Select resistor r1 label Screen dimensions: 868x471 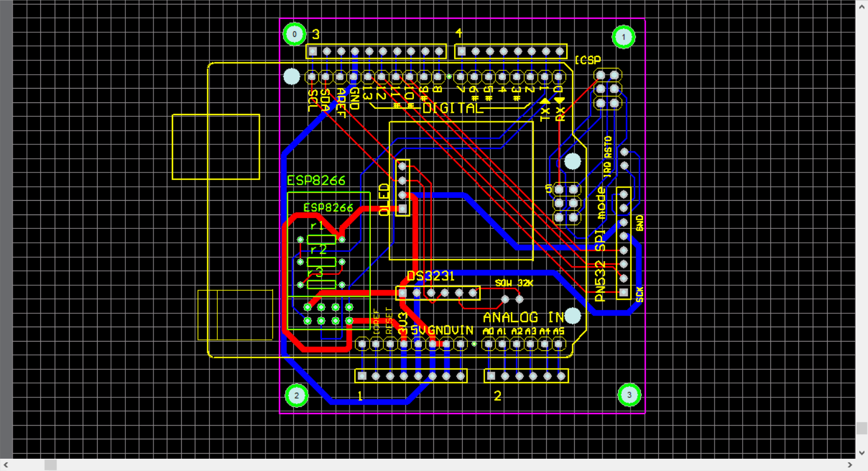coord(317,226)
